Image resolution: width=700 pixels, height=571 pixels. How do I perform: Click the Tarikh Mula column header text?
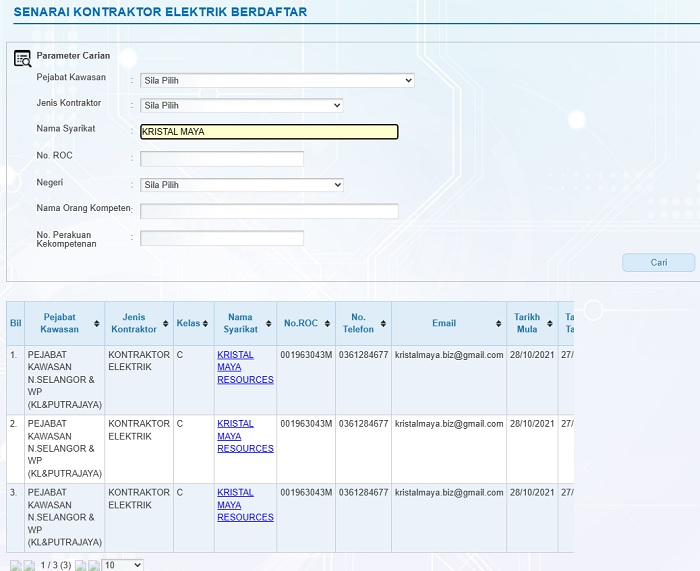coord(527,323)
